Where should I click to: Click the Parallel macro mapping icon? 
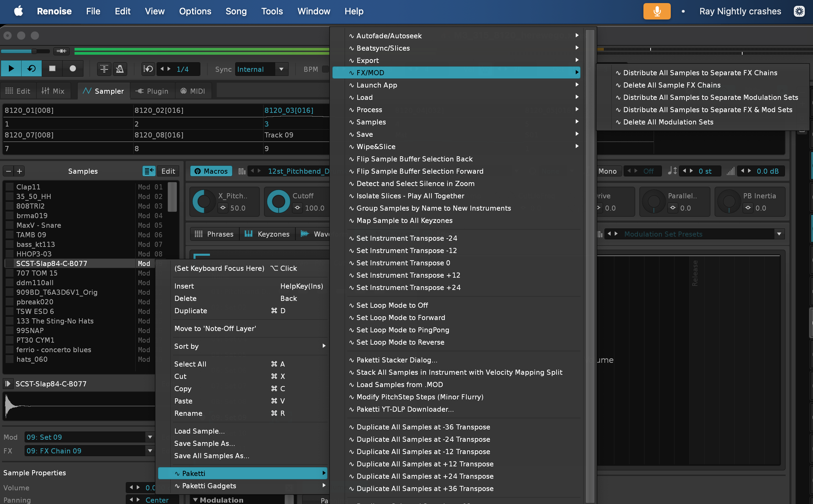point(673,208)
